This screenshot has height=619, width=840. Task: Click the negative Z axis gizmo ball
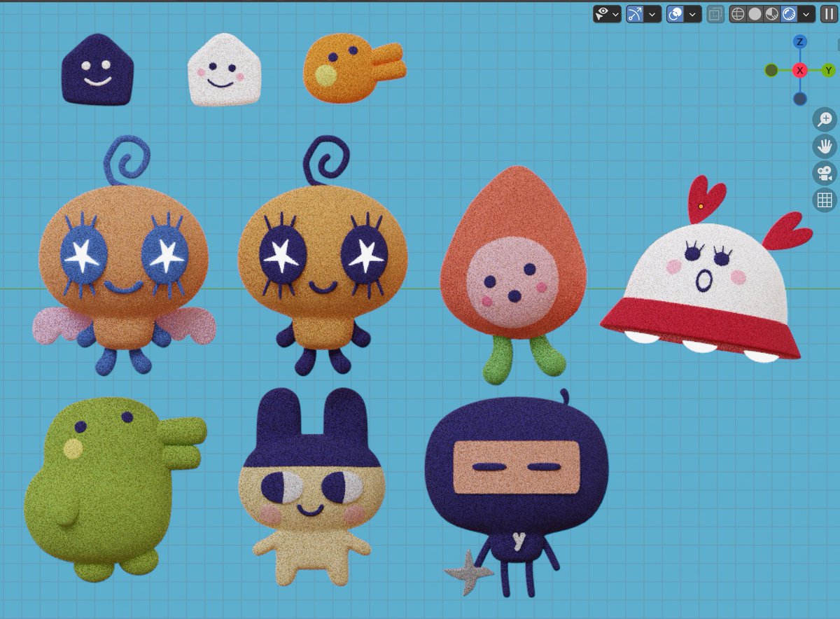(800, 99)
